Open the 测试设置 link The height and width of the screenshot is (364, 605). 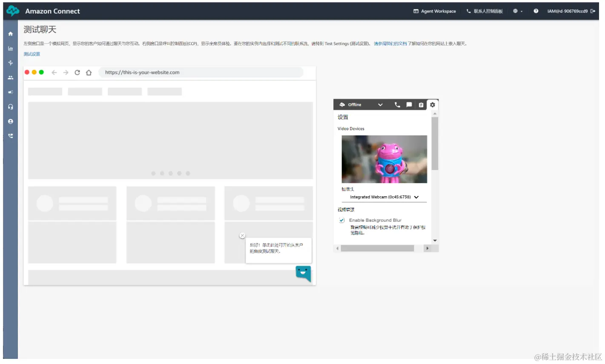(x=32, y=54)
